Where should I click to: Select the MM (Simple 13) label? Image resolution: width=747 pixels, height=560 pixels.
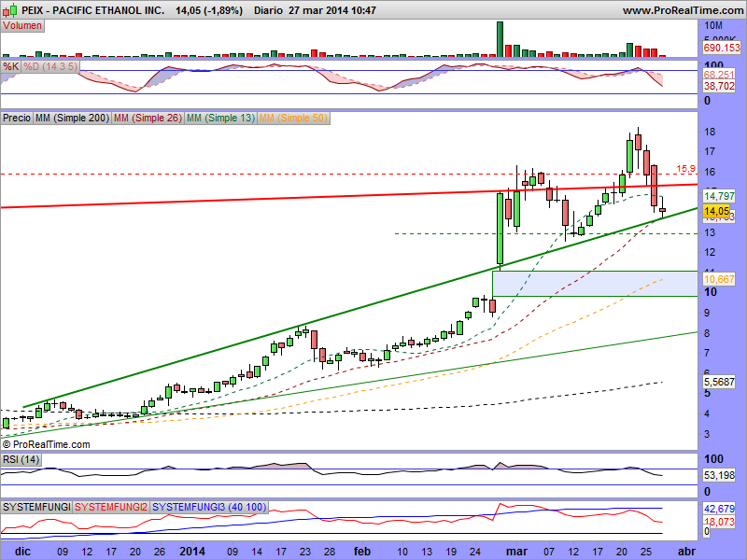pyautogui.click(x=221, y=118)
